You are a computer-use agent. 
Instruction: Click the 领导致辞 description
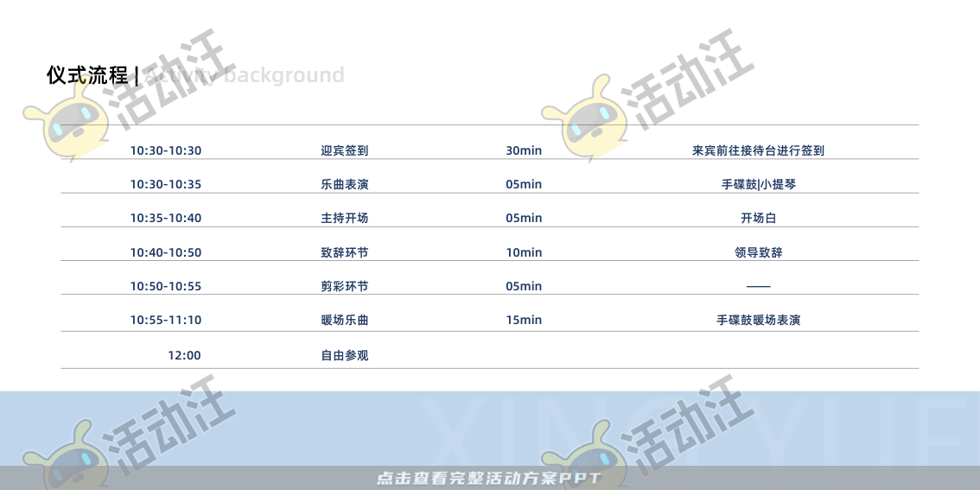[758, 252]
